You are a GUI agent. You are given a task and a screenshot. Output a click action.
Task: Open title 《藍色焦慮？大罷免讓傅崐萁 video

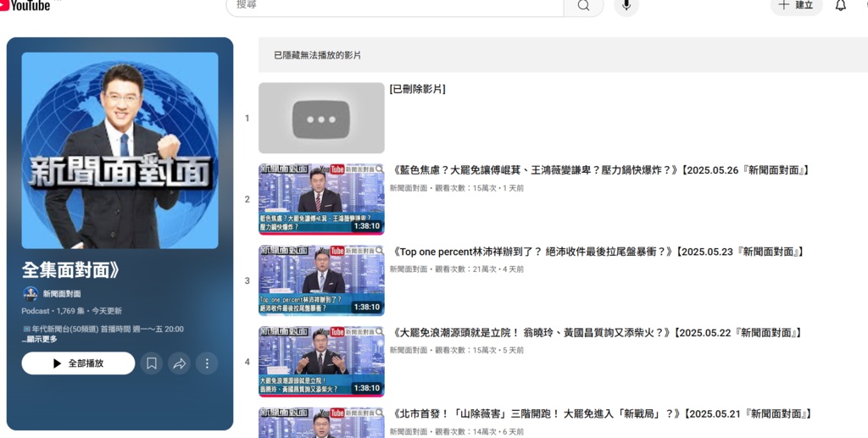click(x=601, y=170)
